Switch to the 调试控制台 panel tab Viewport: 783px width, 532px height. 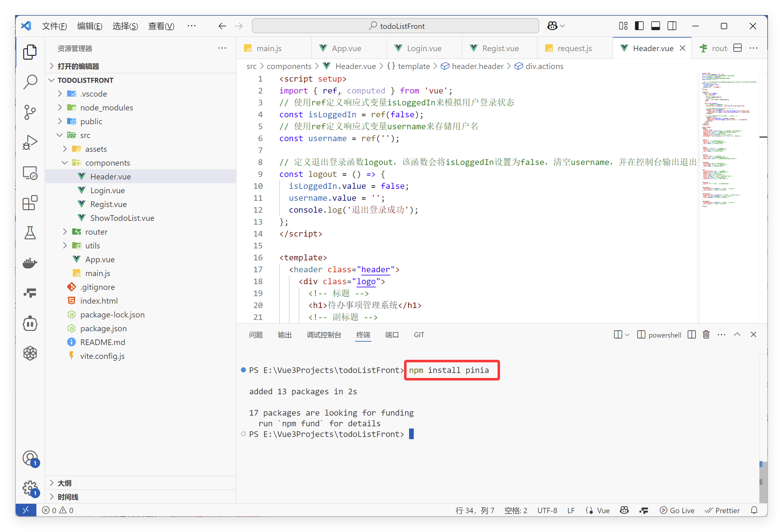tap(324, 335)
